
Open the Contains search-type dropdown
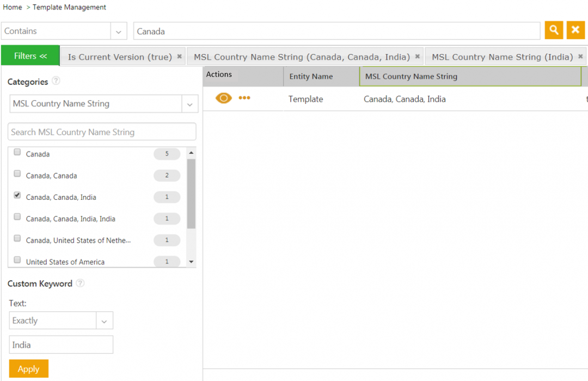click(x=118, y=32)
